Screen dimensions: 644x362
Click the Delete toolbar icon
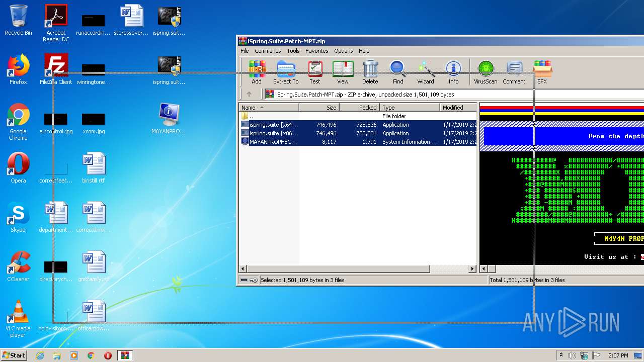[x=370, y=72]
